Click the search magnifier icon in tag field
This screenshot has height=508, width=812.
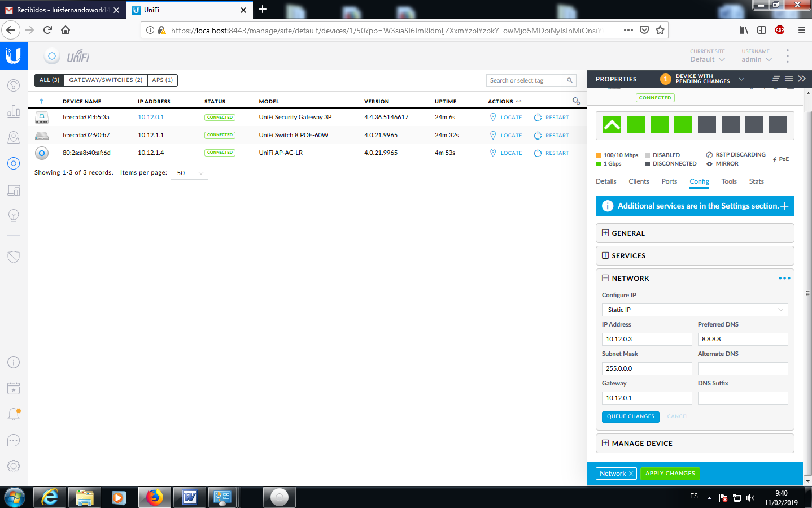click(570, 80)
